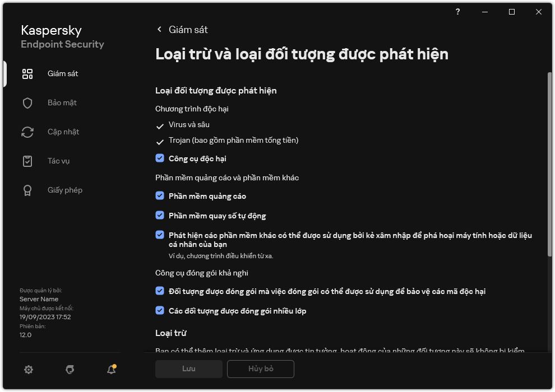Viewport: 555px width, 392px height.
Task: Show notifications via the bell icon
Action: [x=112, y=370]
